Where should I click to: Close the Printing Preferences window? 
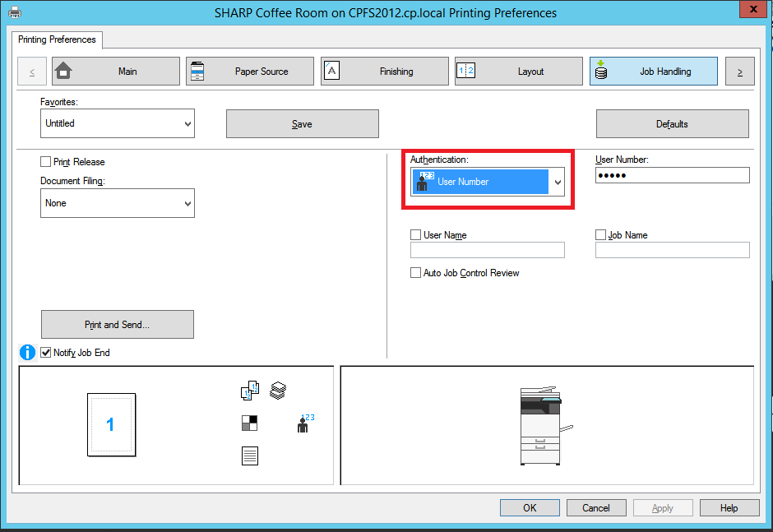(753, 9)
